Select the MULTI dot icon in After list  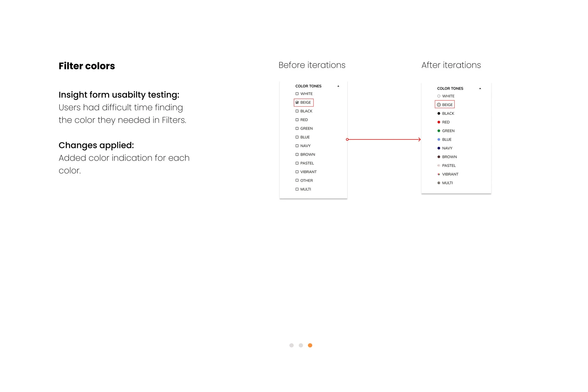coord(439,183)
